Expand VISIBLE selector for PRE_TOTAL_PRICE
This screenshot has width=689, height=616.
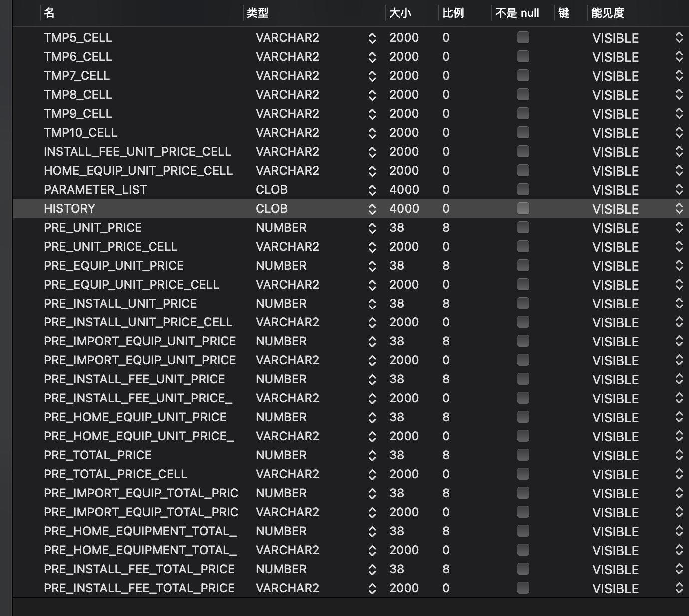tap(679, 455)
